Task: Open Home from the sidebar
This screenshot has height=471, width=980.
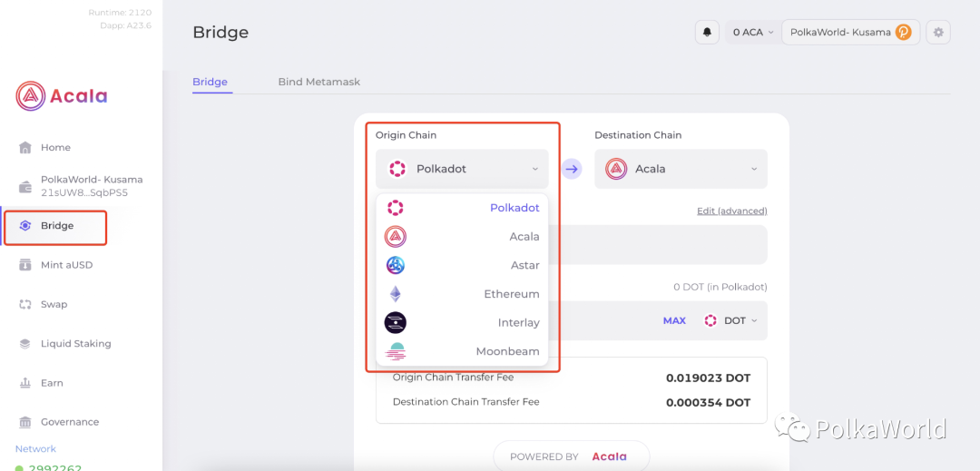Action: [x=55, y=147]
